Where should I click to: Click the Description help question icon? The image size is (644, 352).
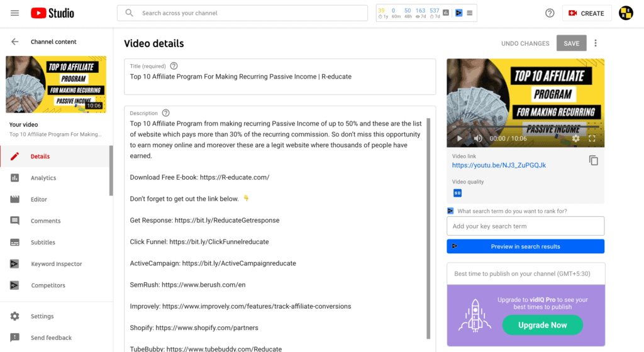(x=165, y=113)
